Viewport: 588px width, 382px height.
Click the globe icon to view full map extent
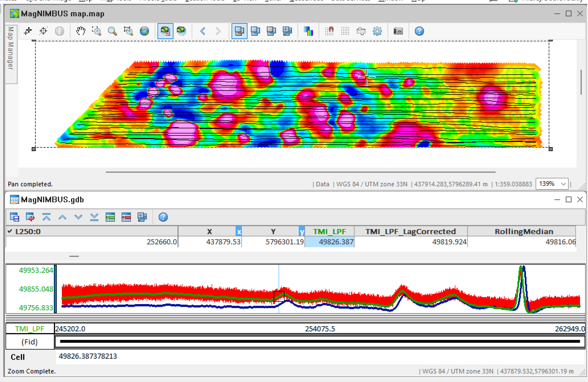(x=144, y=31)
